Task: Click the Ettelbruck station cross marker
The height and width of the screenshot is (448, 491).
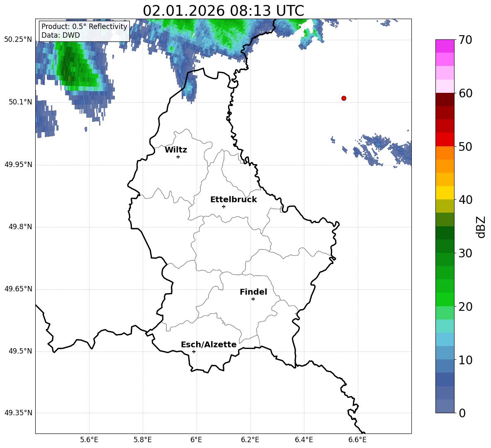Action: (224, 206)
